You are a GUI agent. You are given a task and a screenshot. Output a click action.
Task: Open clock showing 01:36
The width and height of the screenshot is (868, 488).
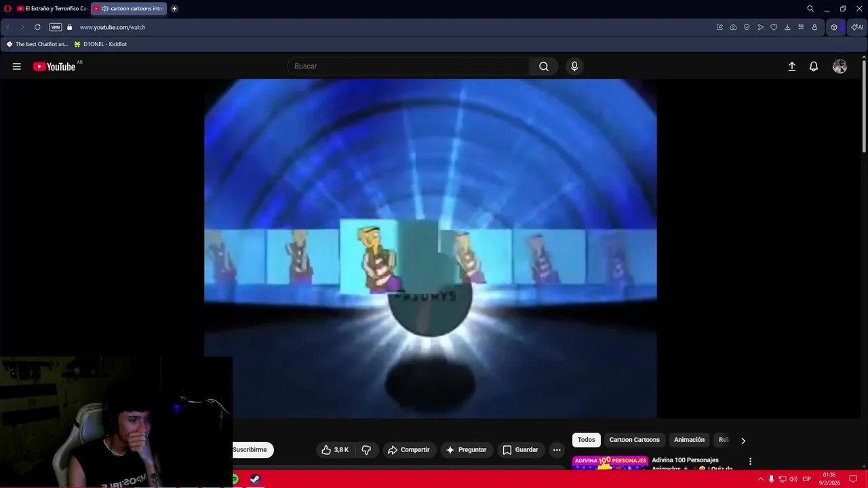(x=829, y=479)
